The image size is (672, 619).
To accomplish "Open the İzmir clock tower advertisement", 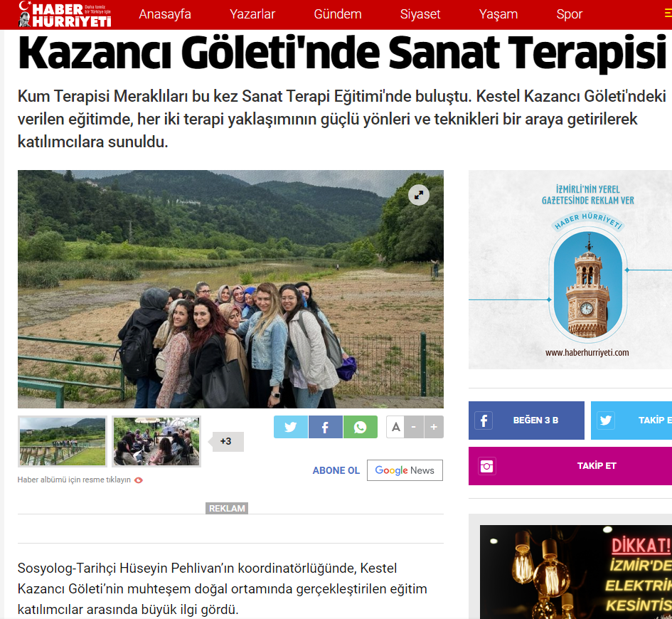I will point(570,270).
